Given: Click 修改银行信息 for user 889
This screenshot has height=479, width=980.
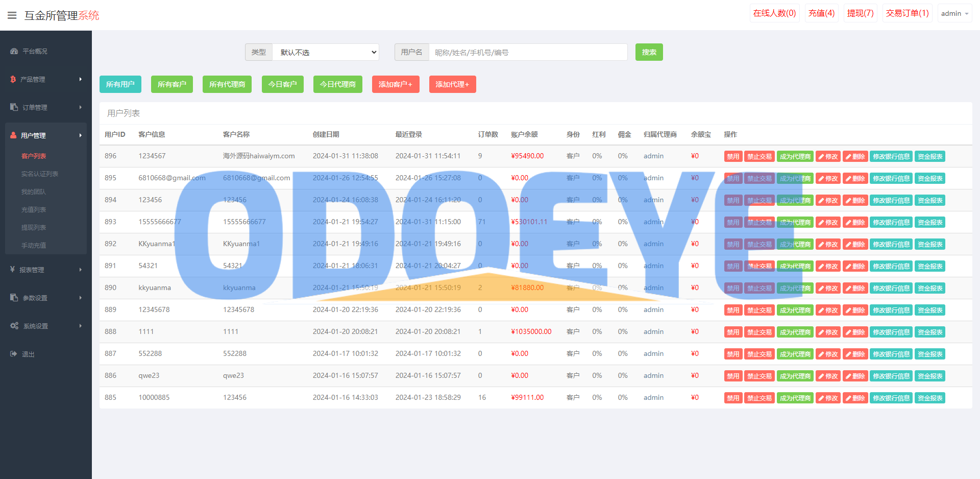Looking at the screenshot, I should pyautogui.click(x=891, y=310).
